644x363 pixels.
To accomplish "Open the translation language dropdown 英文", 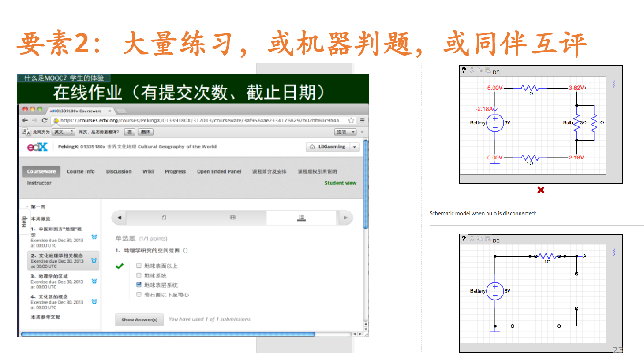I will 64,132.
